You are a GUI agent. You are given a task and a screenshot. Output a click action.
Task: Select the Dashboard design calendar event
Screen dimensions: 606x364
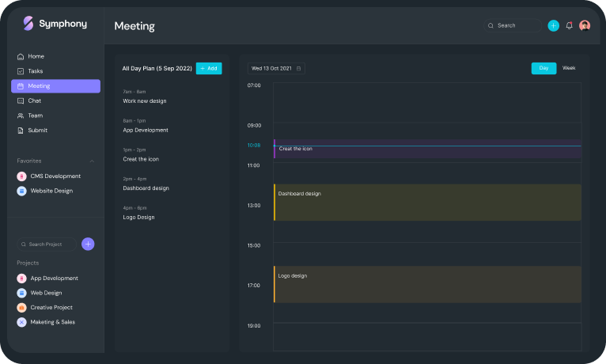pyautogui.click(x=427, y=203)
